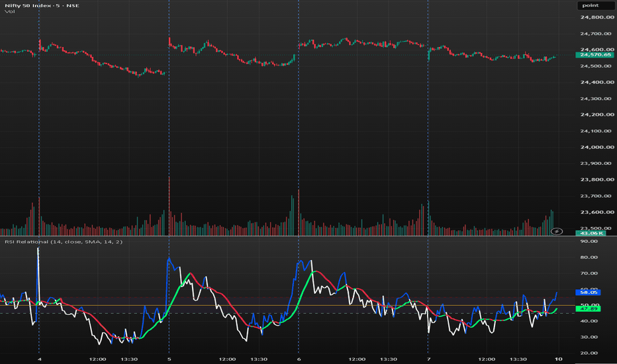Click date label 6 on time axis
617x364 pixels.
coord(299,359)
